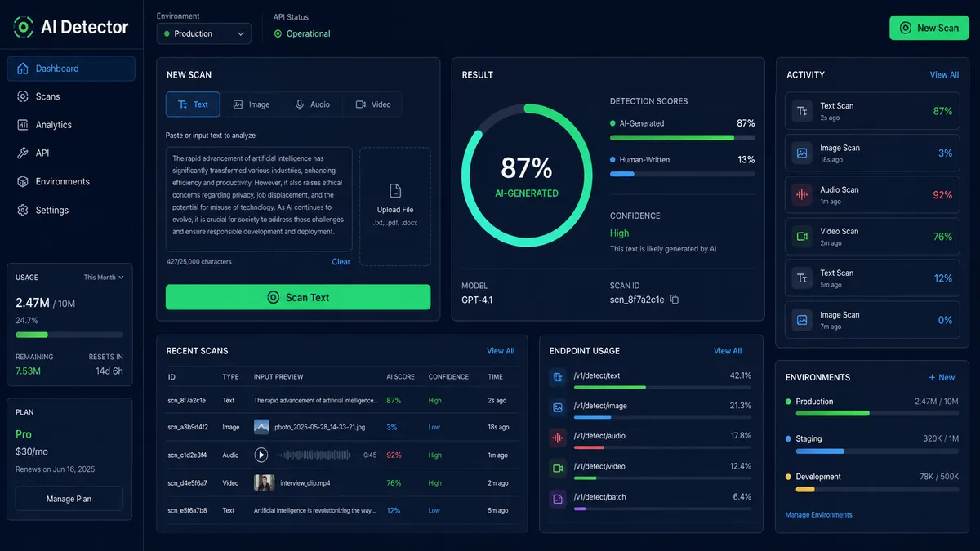Start a New Scan from header button
The width and height of the screenshot is (980, 551).
[x=929, y=28]
